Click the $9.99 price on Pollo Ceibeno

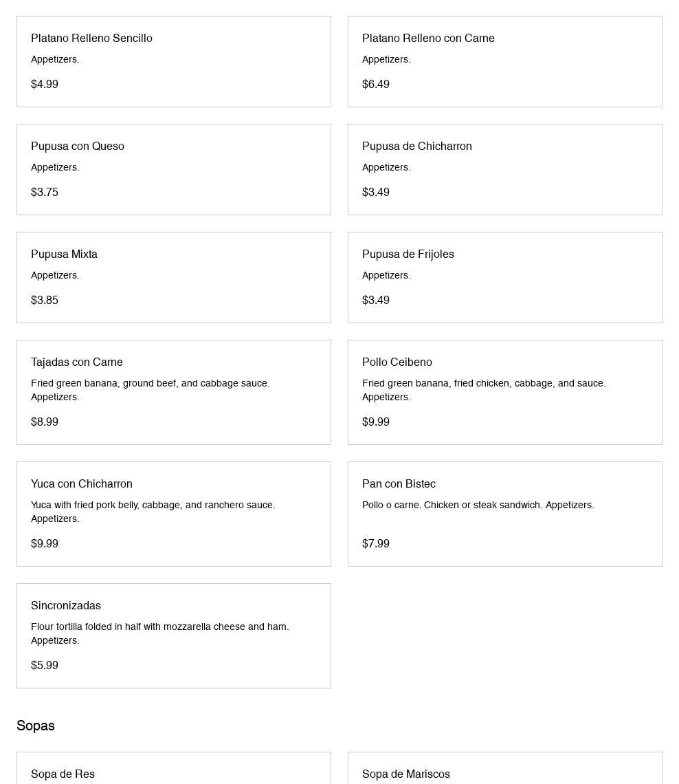click(376, 422)
